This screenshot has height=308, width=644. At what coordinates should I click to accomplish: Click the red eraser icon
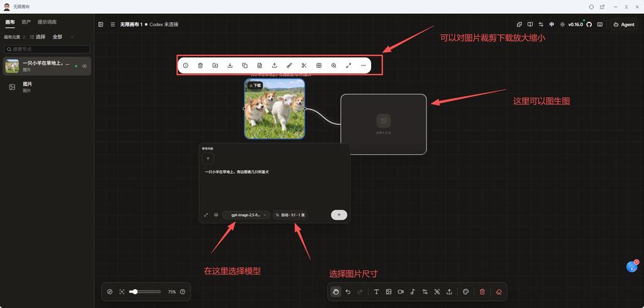coord(499,292)
